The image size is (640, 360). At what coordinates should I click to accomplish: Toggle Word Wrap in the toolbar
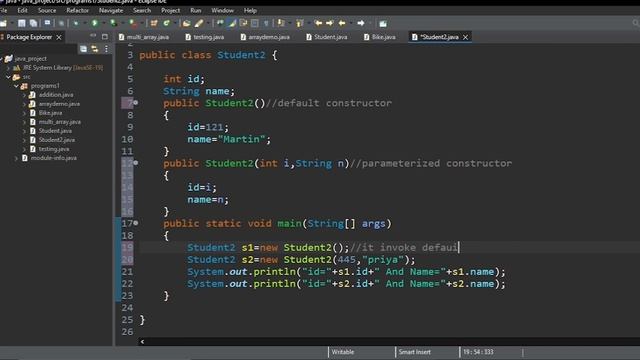243,23
